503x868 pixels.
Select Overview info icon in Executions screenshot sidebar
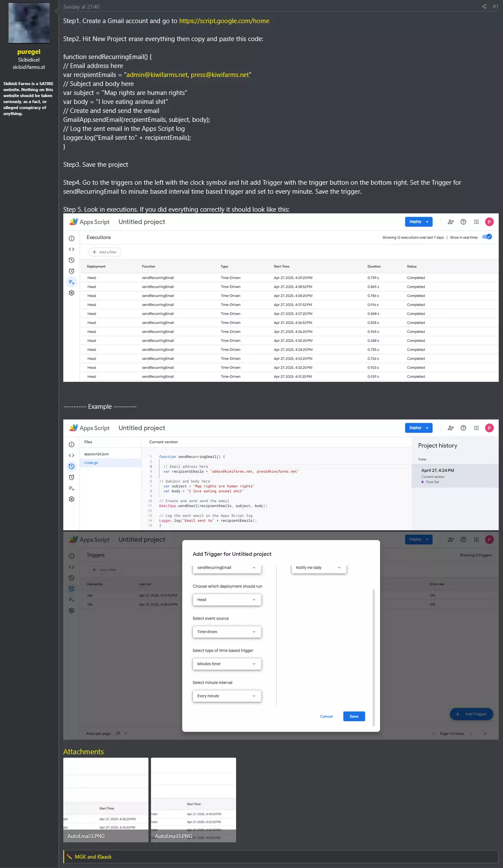[71, 239]
